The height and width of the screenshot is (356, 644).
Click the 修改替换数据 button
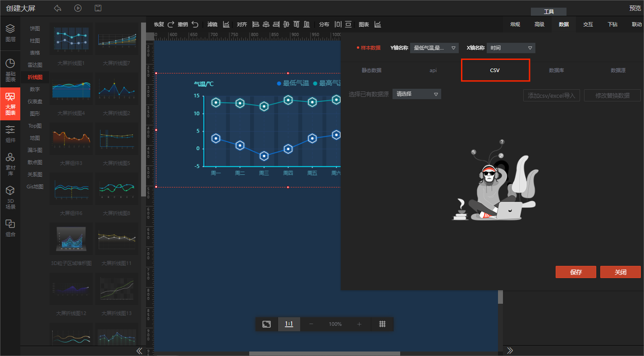612,96
